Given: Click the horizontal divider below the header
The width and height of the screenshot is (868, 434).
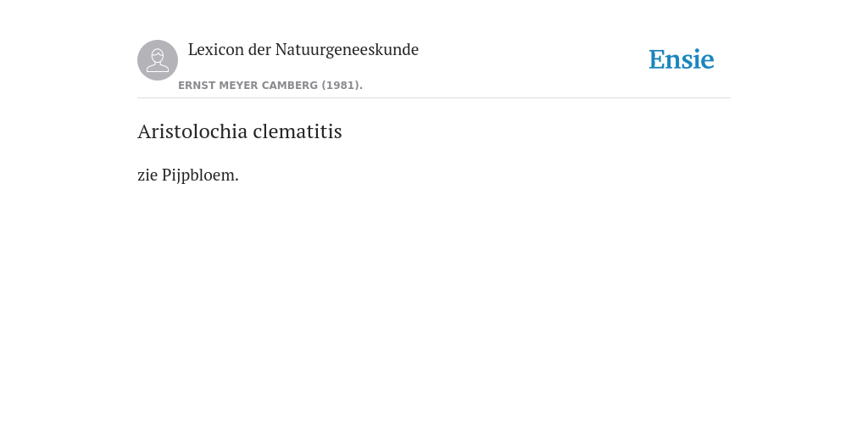Looking at the screenshot, I should 434,98.
